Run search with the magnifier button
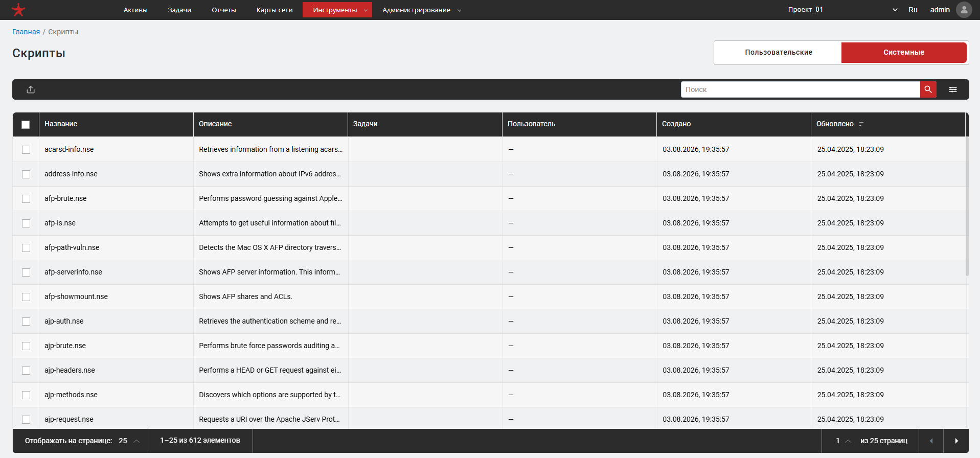Screen dimensions: 980x458 point(928,89)
